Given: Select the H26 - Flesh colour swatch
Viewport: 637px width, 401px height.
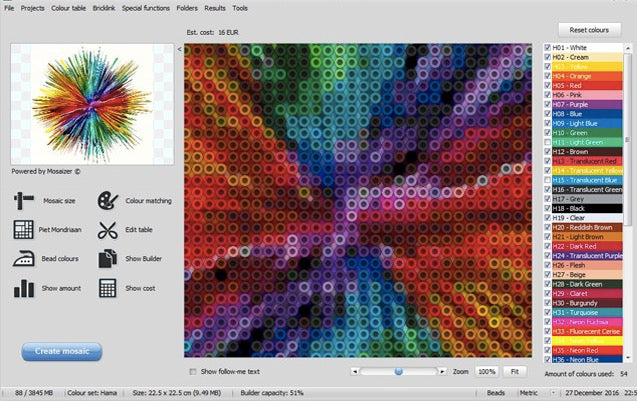Looking at the screenshot, I should click(587, 265).
